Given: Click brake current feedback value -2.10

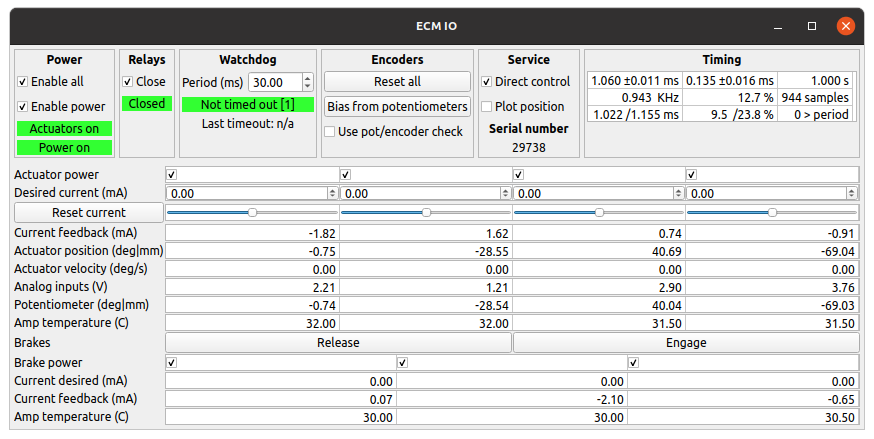Looking at the screenshot, I should coord(512,399).
